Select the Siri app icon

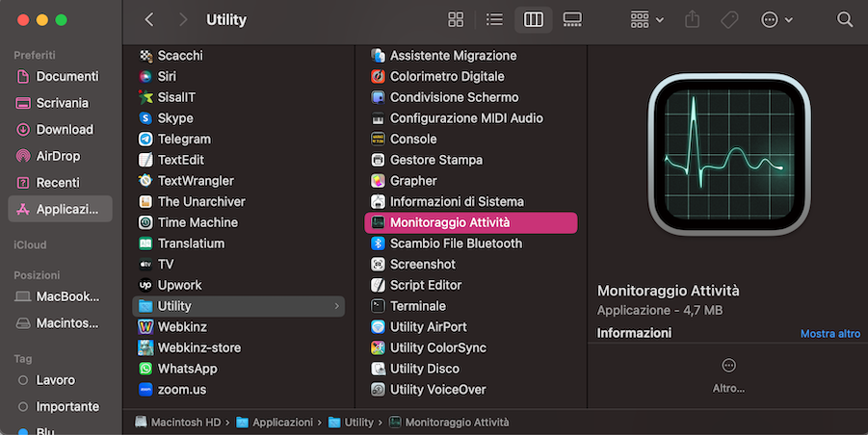click(145, 76)
